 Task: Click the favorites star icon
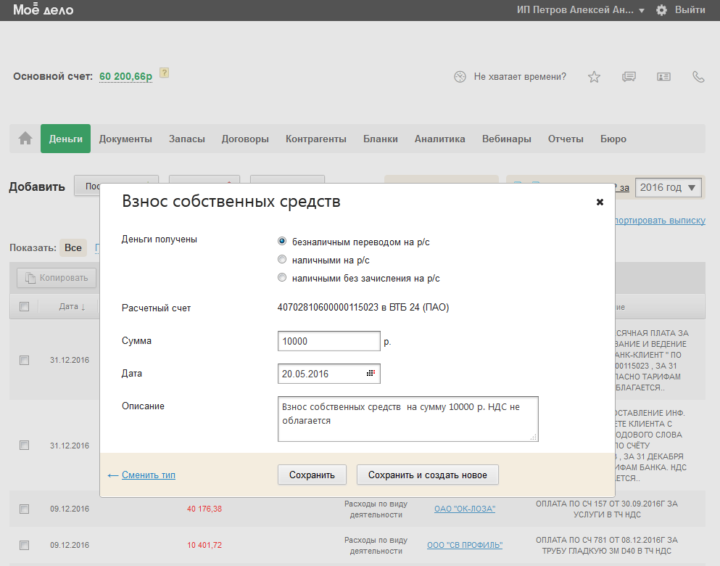594,76
